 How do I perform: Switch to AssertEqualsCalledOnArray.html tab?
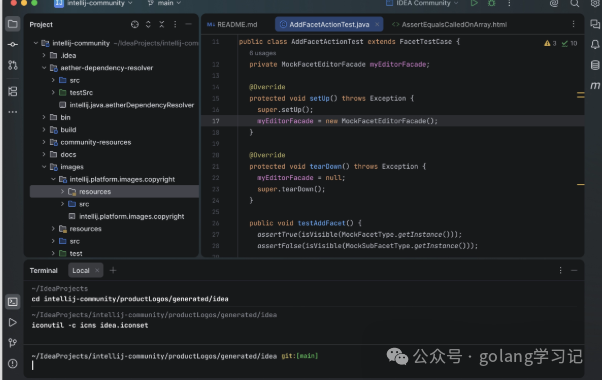click(449, 25)
